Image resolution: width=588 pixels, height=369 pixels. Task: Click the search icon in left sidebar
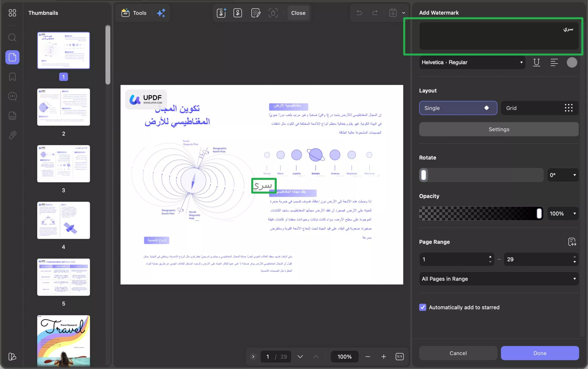coord(12,38)
